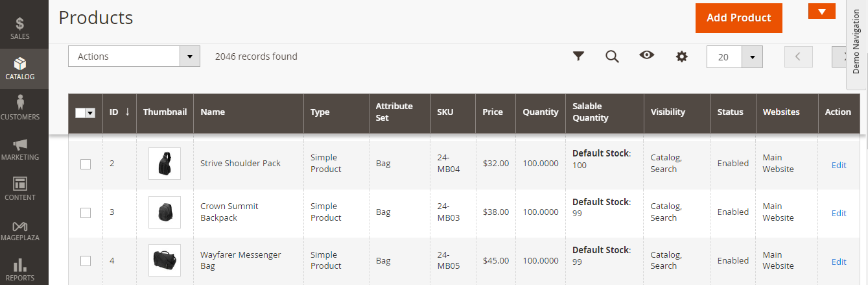Screen dimensions: 868x285
Task: Sort by ID column arrow
Action: coord(128,112)
